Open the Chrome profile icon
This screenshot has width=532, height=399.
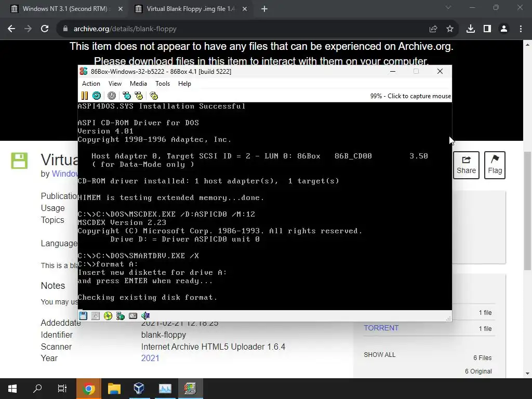(x=504, y=29)
